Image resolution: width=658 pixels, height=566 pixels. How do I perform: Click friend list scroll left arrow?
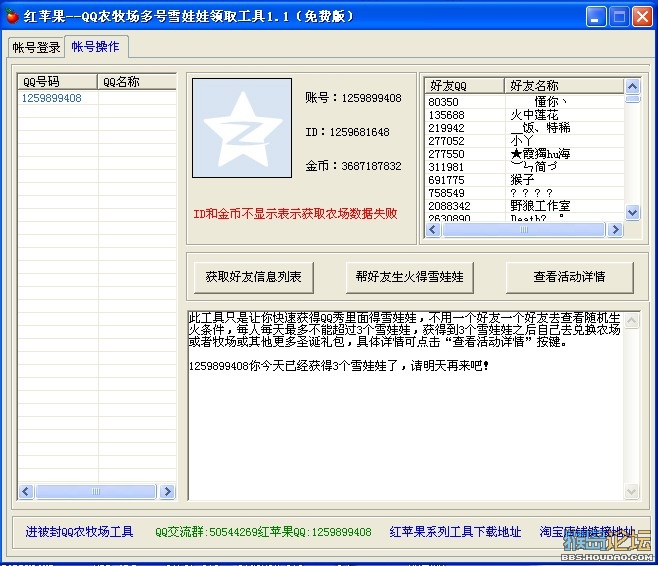tap(433, 230)
